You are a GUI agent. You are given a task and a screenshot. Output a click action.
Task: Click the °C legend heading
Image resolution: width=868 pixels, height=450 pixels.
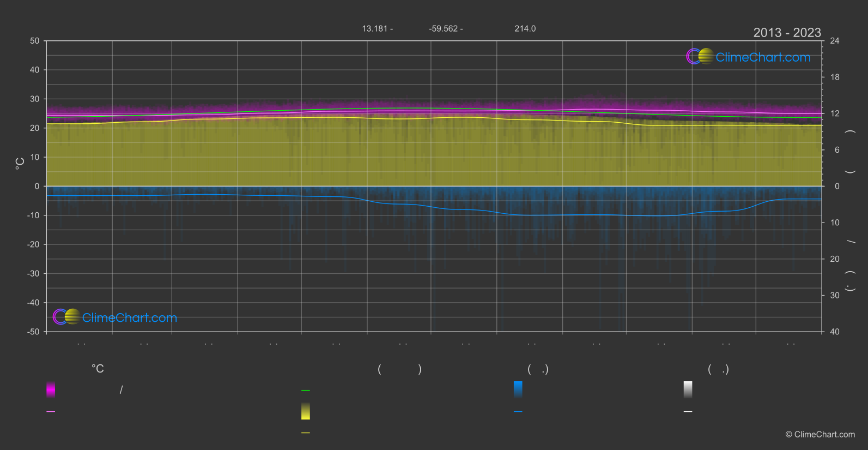[98, 369]
